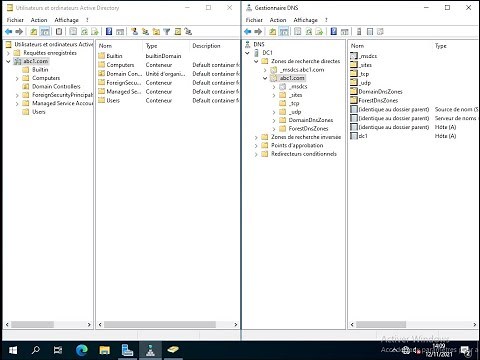
Task: Sort by Type column in Active Directory list
Action: pyautogui.click(x=166, y=46)
